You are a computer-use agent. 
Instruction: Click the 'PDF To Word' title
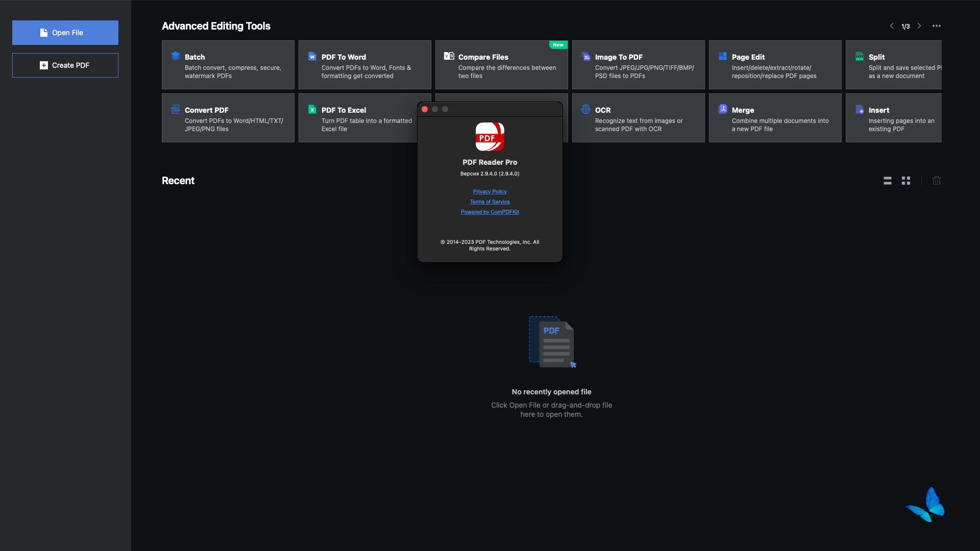pyautogui.click(x=344, y=57)
